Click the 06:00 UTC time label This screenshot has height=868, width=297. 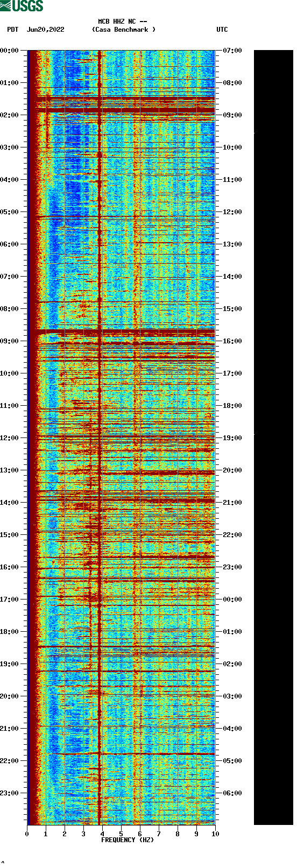(232, 793)
